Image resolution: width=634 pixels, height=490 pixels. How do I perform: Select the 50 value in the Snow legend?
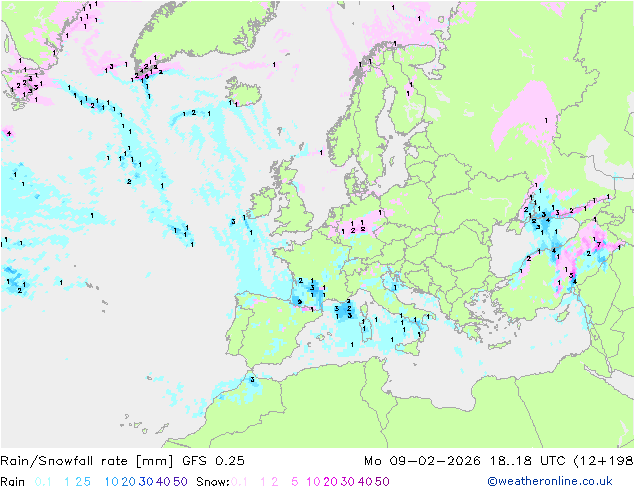click(382, 482)
